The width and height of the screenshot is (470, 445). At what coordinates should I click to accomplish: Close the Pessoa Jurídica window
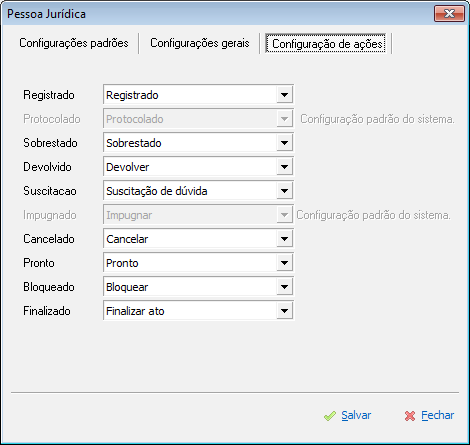click(449, 14)
